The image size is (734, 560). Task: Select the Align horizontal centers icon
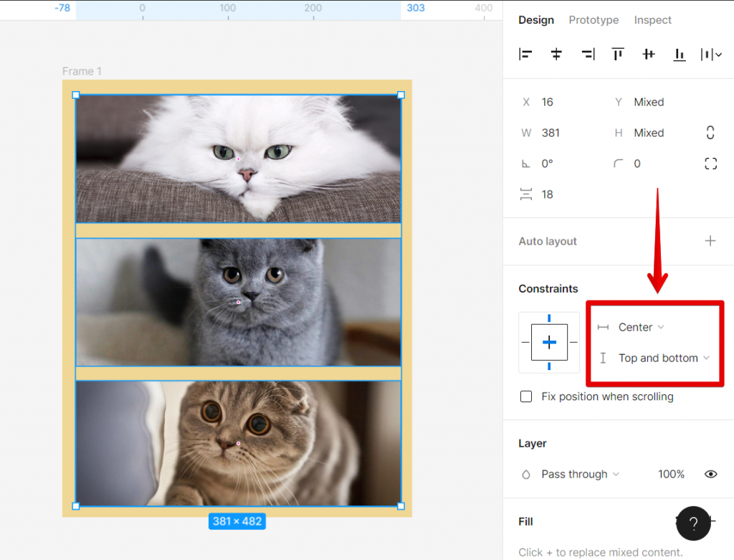click(556, 54)
